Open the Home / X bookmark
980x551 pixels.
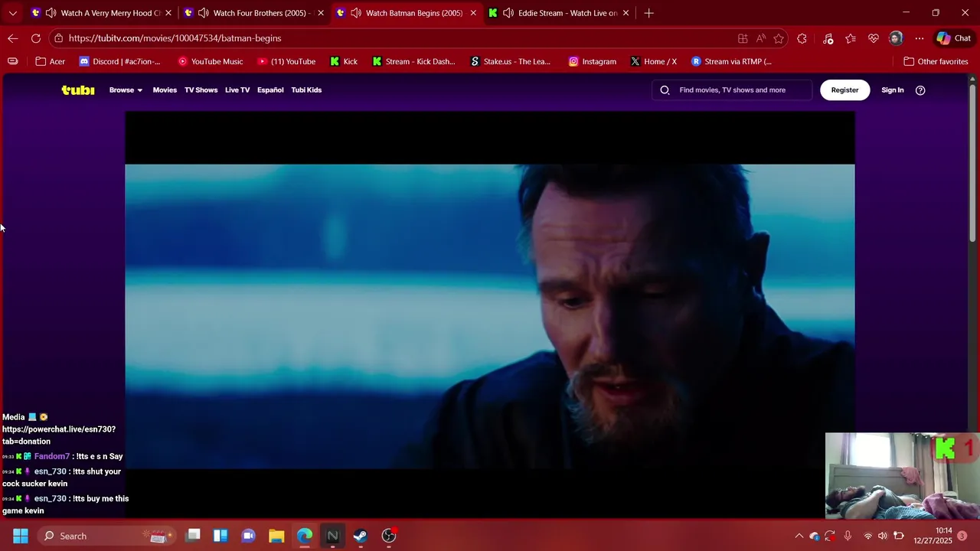(x=653, y=61)
